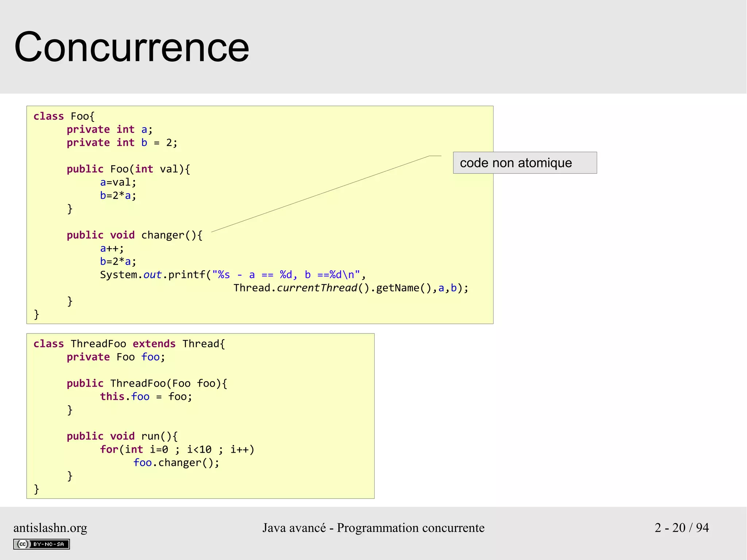Click the constructor line "public Foo(int val){"
747x560 pixels.
pos(128,169)
